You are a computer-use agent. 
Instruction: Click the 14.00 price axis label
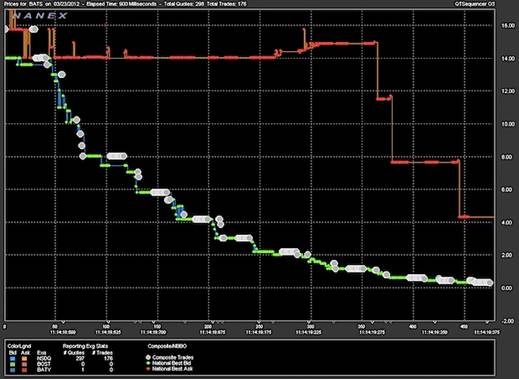[x=508, y=59]
